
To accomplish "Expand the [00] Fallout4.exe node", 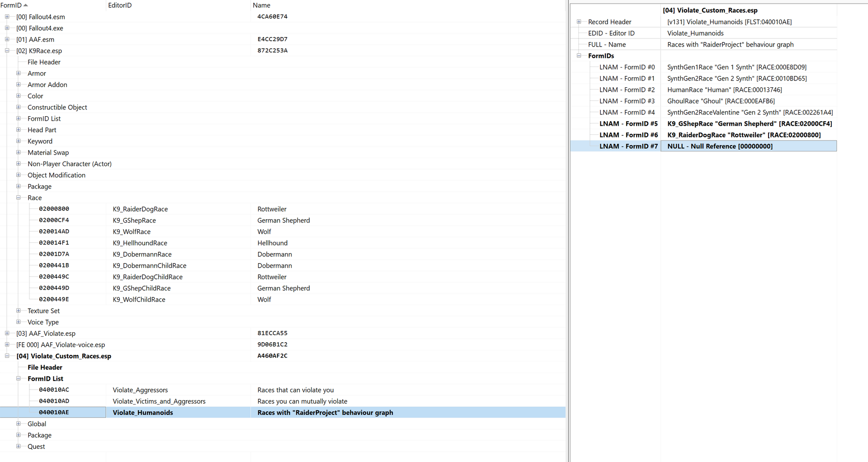I will [x=7, y=28].
